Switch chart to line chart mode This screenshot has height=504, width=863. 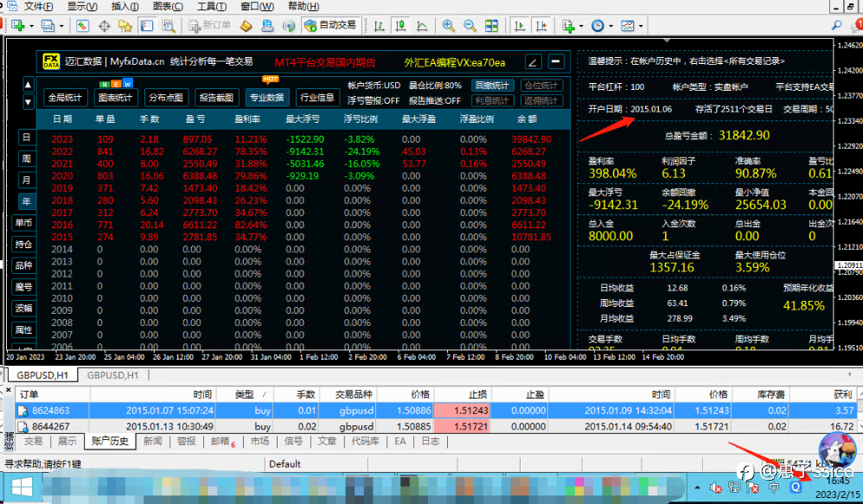tap(422, 25)
